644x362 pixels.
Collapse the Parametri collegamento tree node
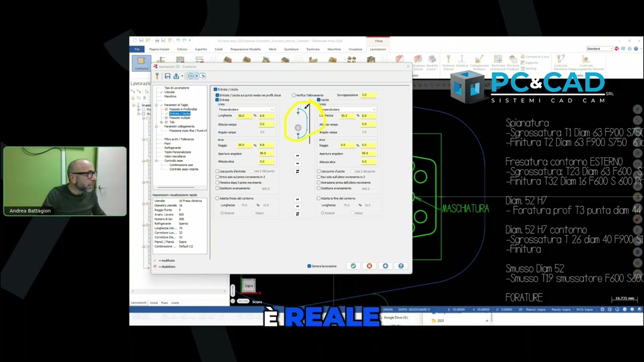coord(156,127)
